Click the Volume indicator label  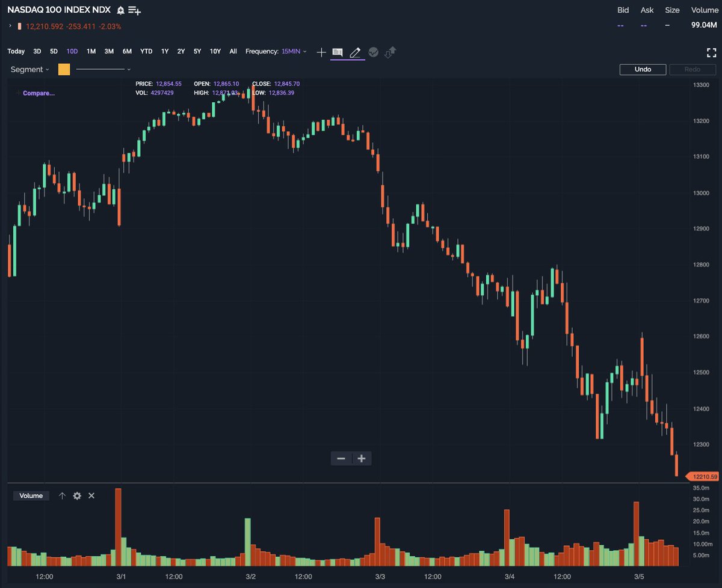31,496
